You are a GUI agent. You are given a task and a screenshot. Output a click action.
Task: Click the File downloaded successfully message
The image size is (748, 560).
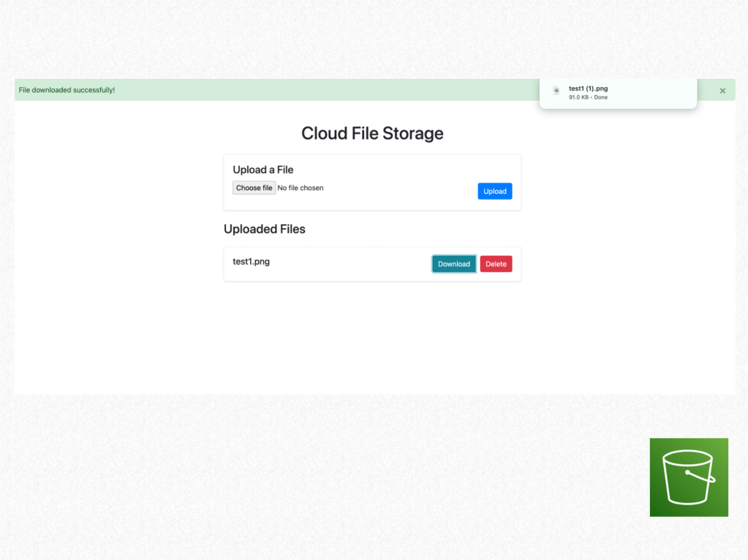(67, 89)
